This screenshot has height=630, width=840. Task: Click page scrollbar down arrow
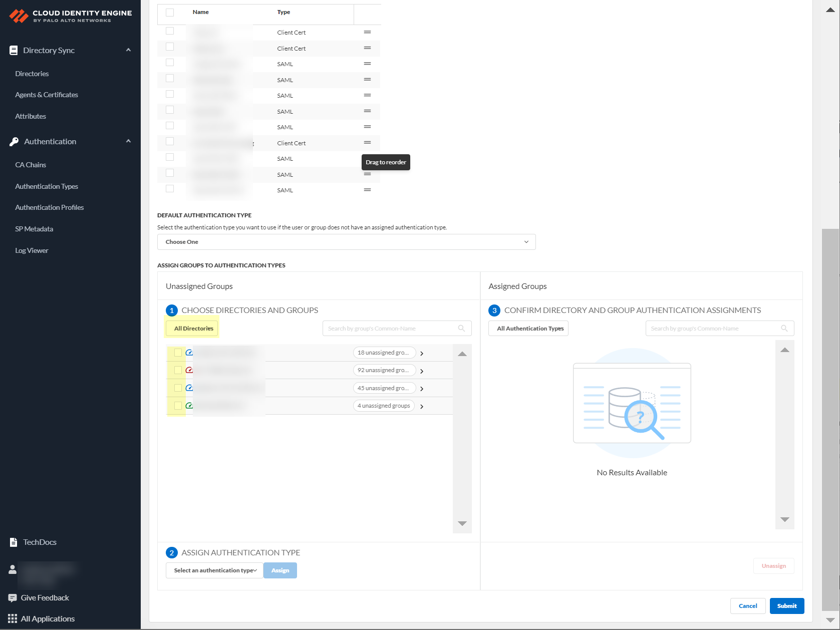click(x=830, y=620)
